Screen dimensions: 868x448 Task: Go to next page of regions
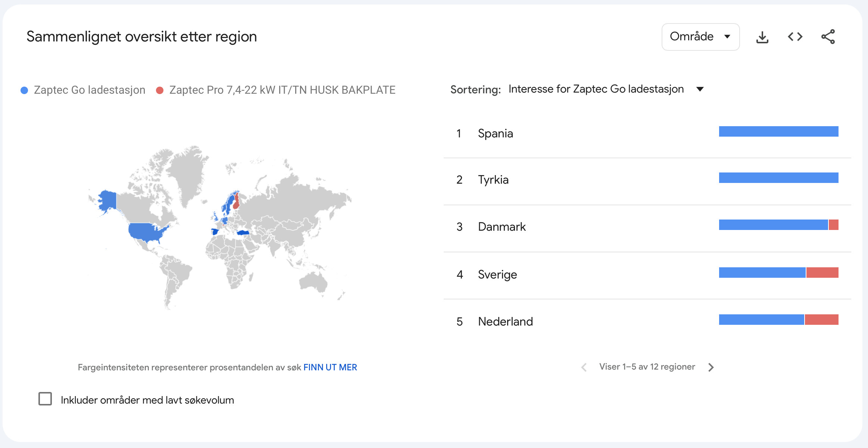coord(711,367)
